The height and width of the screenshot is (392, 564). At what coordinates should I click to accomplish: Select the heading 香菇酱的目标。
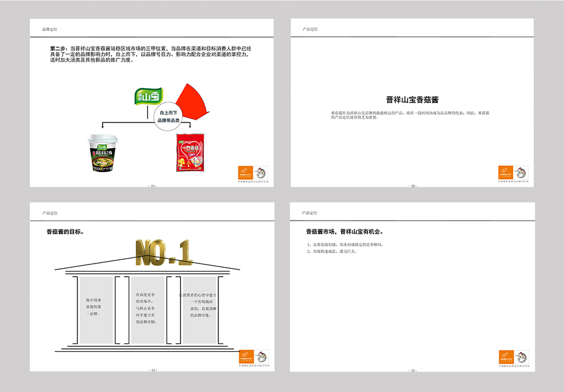point(65,231)
